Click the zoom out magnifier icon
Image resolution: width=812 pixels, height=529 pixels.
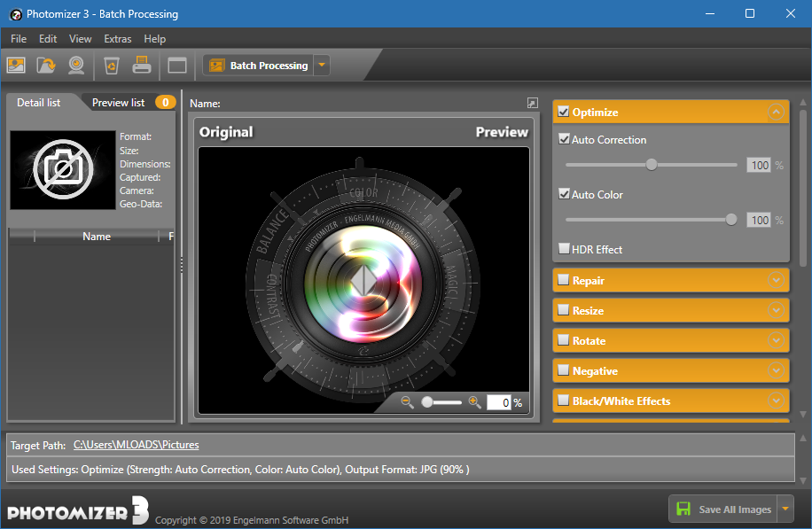(407, 401)
